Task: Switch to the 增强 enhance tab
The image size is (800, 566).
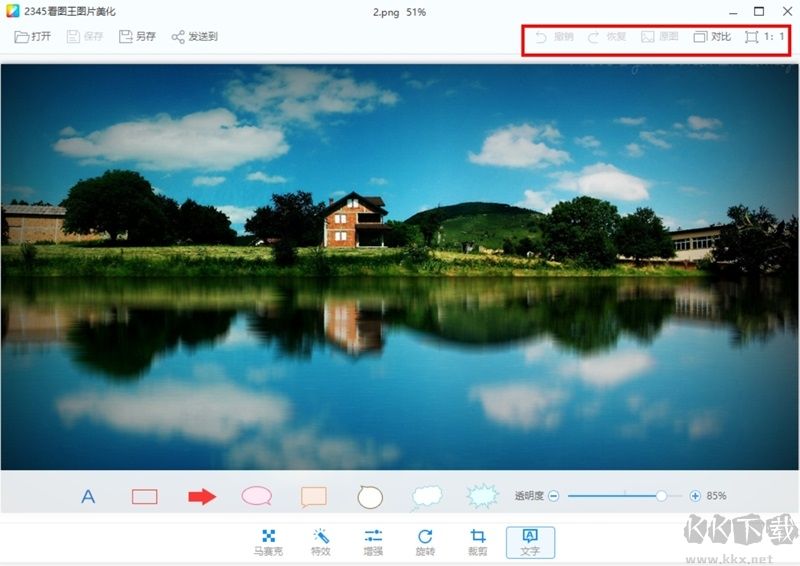Action: point(373,542)
